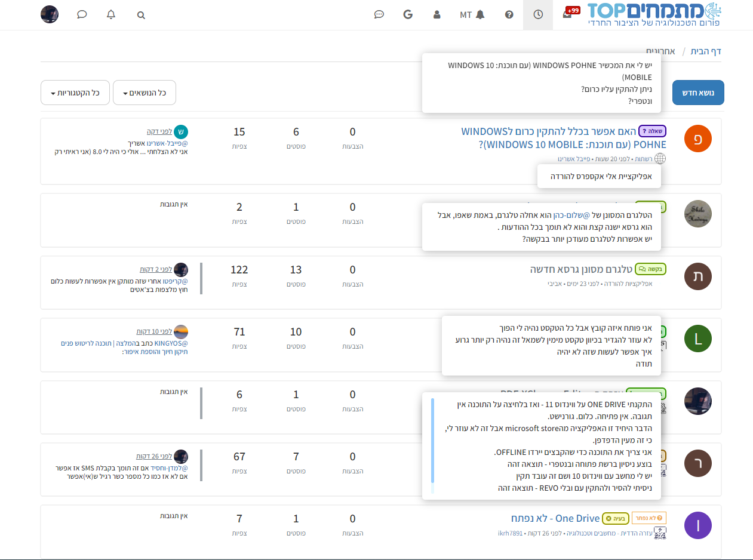753x560 pixels.
Task: Expand the כל הקטגוריות filter dropdown
Action: (x=75, y=93)
